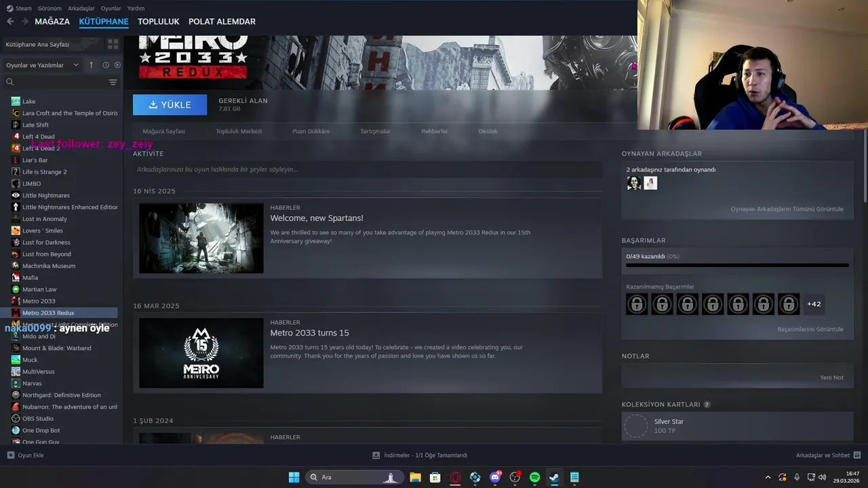Viewport: 868px width, 488px height.
Task: Click the library search field
Action: (55, 82)
